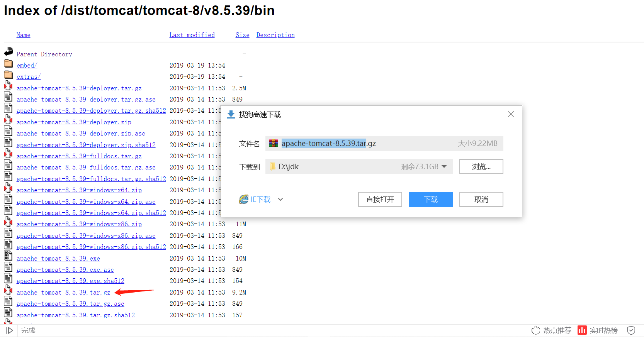Click the 直接打开 button
The image size is (644, 337).
380,200
